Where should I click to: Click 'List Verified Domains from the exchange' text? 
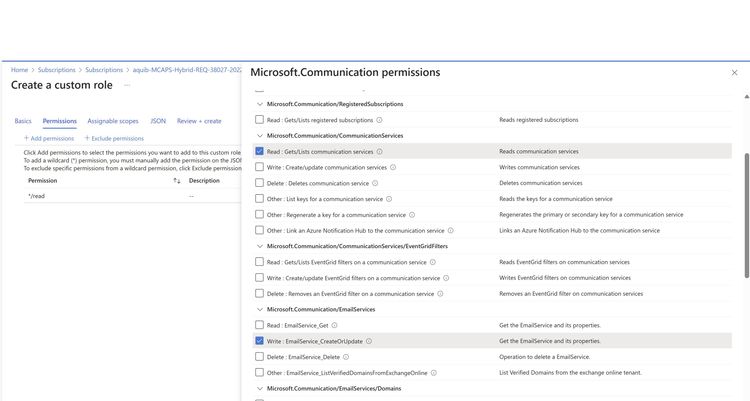coord(571,373)
